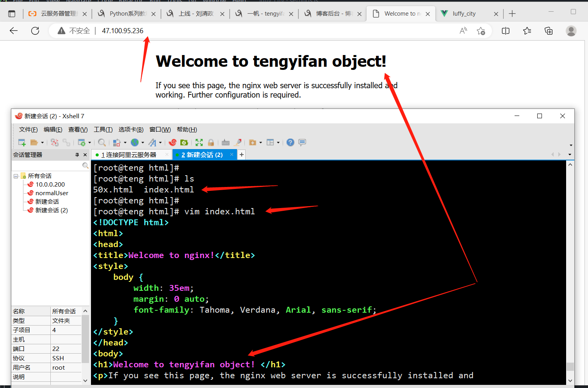Viewport: 588px width, 388px height.
Task: Add this page to favorites star icon
Action: click(x=481, y=31)
